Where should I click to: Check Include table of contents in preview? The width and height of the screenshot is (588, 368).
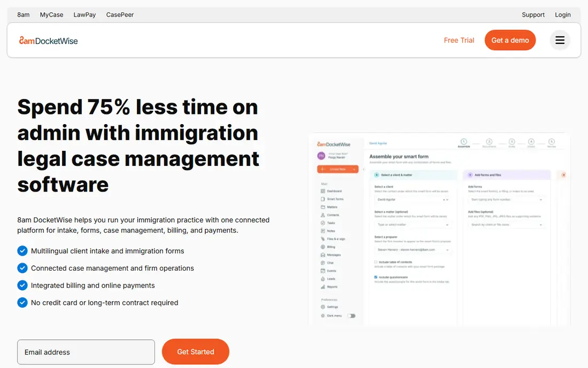pos(376,262)
